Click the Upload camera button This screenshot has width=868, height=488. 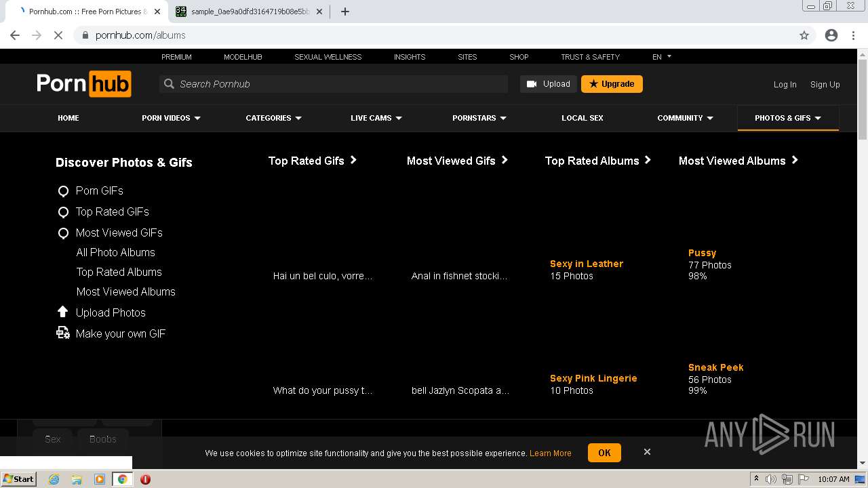549,84
